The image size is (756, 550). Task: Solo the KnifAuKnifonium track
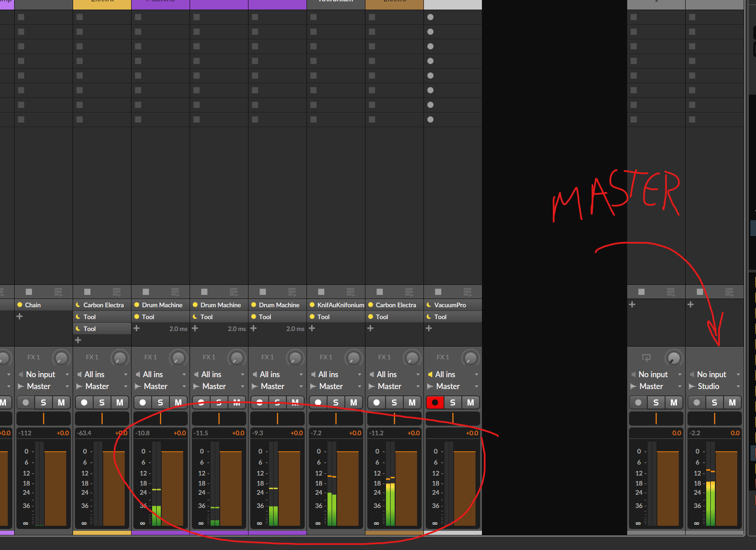336,402
